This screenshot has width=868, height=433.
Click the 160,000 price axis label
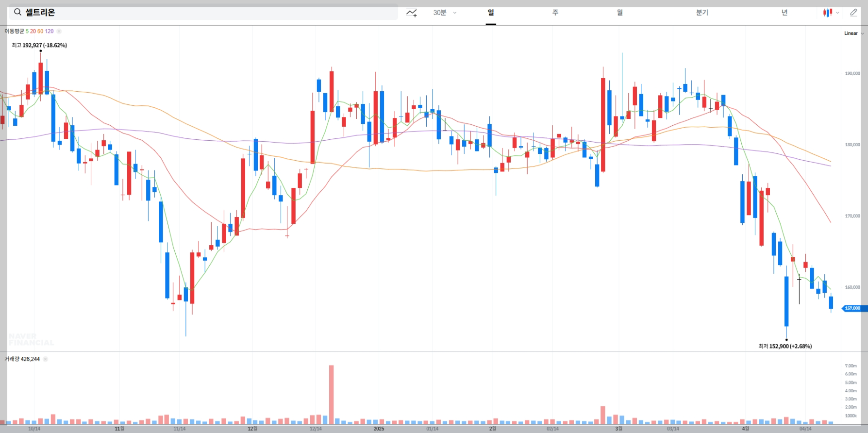tap(852, 287)
